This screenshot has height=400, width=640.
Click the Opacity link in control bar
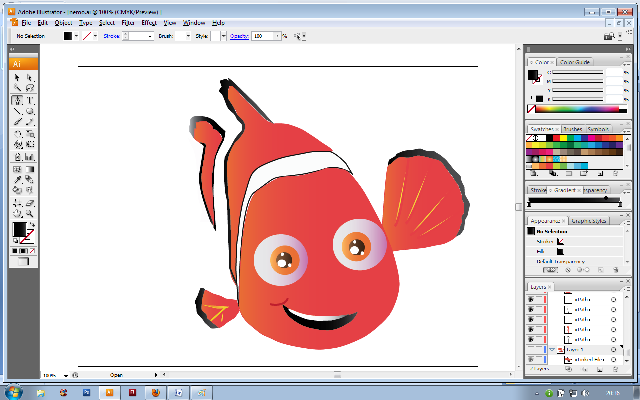point(239,36)
